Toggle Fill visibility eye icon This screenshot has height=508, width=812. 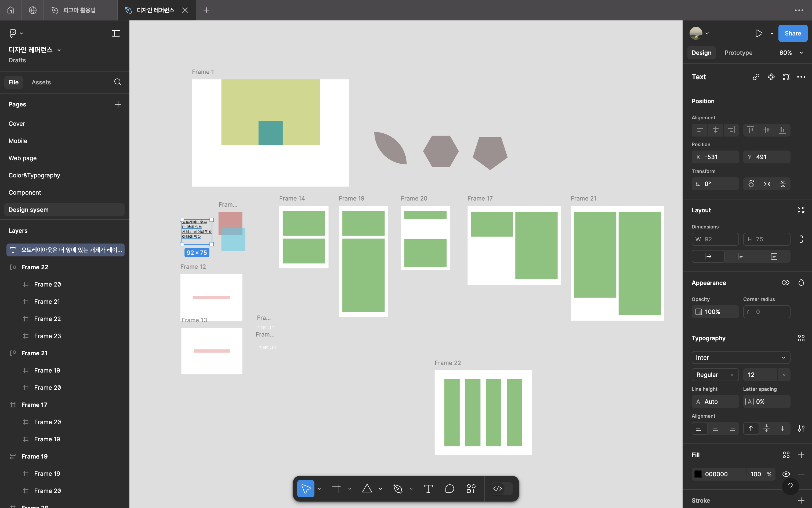coord(786,474)
